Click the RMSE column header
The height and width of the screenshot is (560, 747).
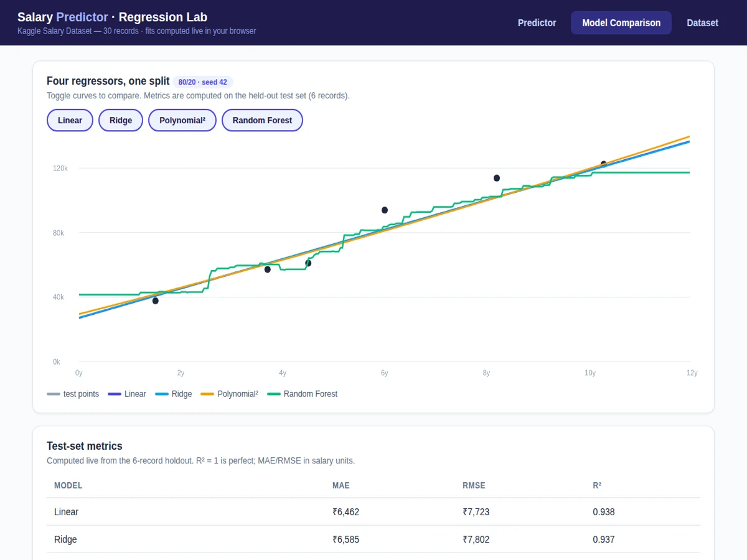click(474, 485)
